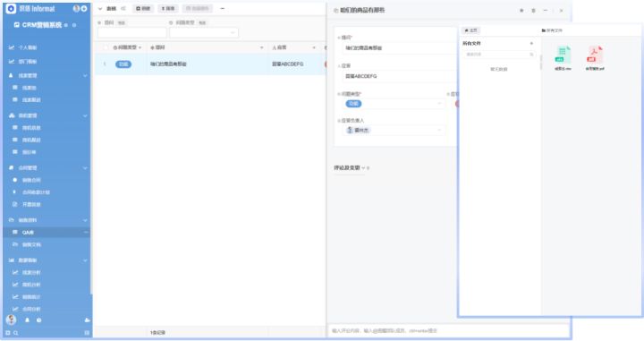Click the cloud icon at the sidebar bottom
644x341 pixels.
[x=87, y=320]
